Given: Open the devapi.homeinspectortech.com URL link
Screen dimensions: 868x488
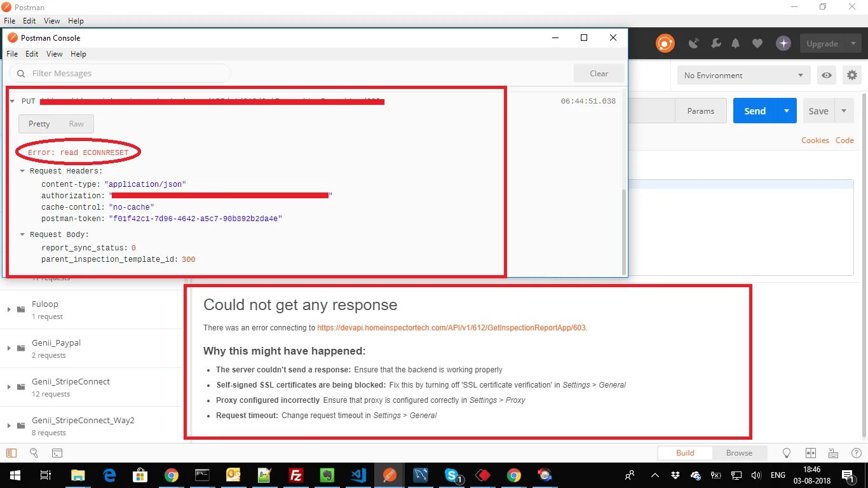Looking at the screenshot, I should click(x=451, y=328).
